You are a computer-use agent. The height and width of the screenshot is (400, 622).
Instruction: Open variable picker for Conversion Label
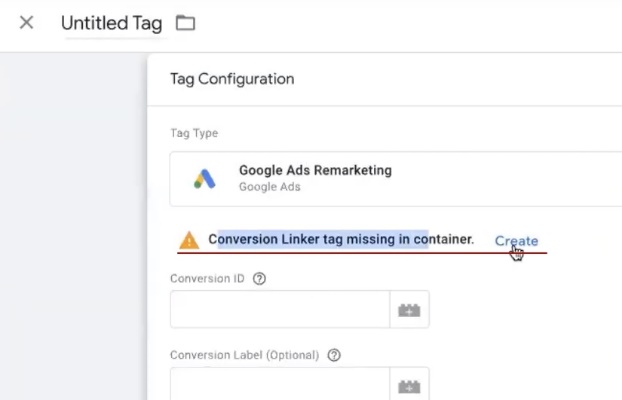409,386
